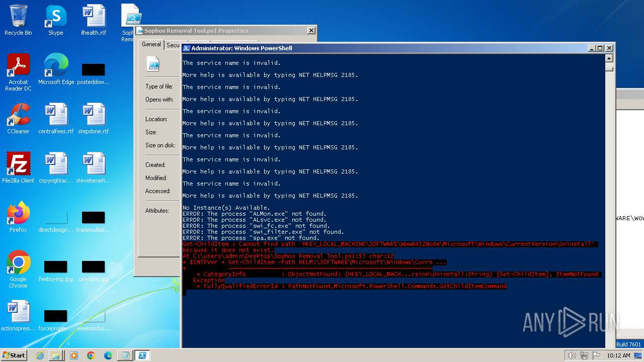Open Firefox desktop shortcut
644x362 pixels.
(18, 217)
